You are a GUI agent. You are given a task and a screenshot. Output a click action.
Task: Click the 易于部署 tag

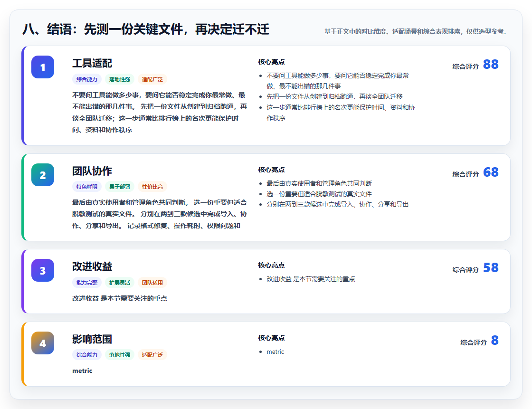click(x=120, y=187)
